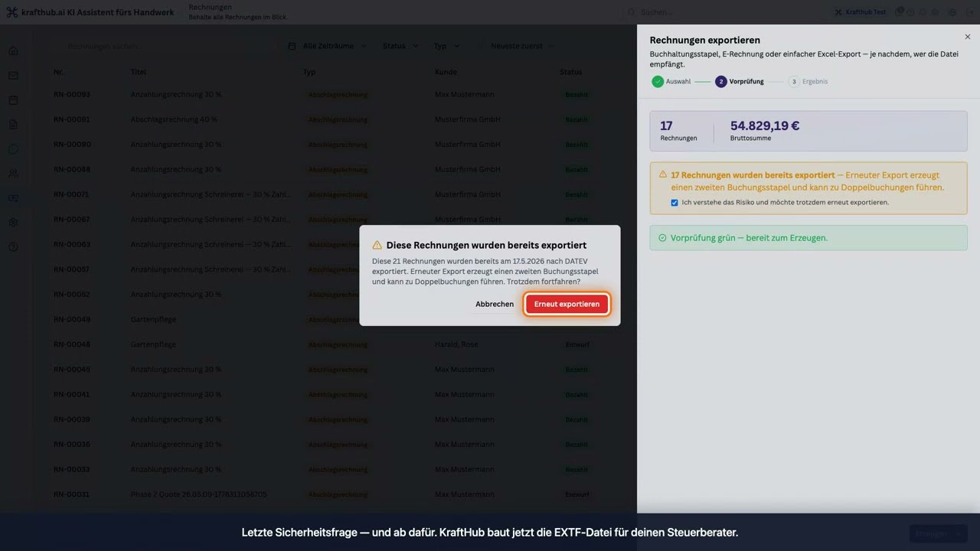
Task: Select invoice RN-00062
Action: click(72, 295)
